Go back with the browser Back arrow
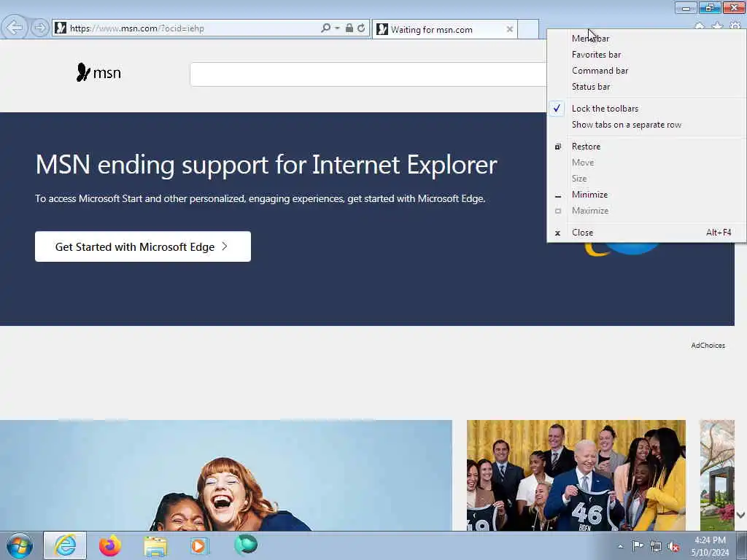 click(15, 28)
